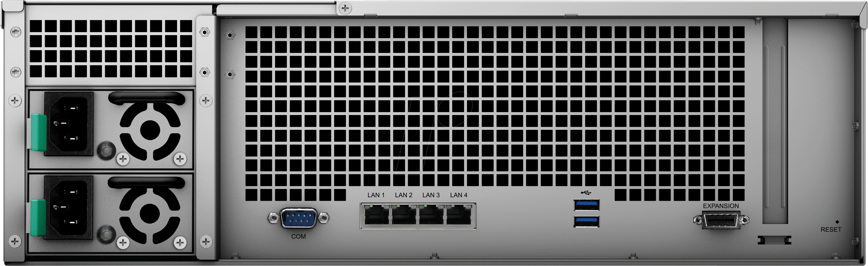Click the lower blue USB port
868x266 pixels.
(587, 222)
